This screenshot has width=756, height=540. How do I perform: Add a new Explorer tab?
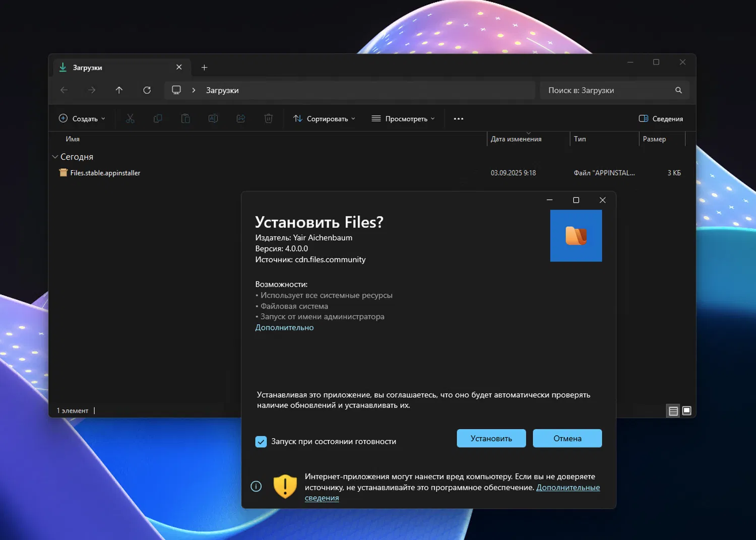[x=204, y=67]
